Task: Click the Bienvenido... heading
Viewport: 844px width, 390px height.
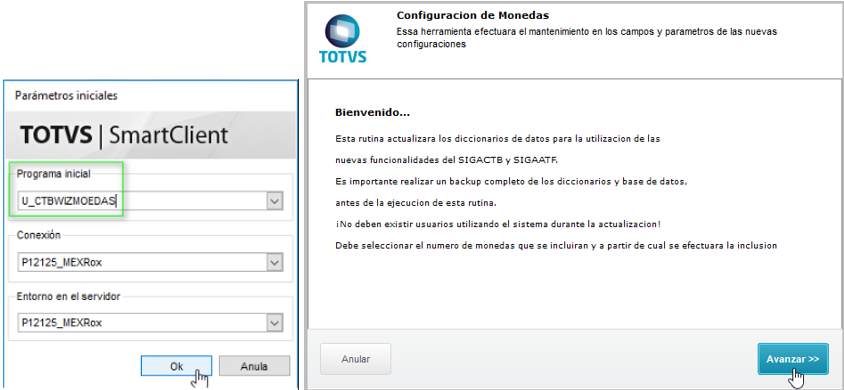Action: [x=372, y=113]
